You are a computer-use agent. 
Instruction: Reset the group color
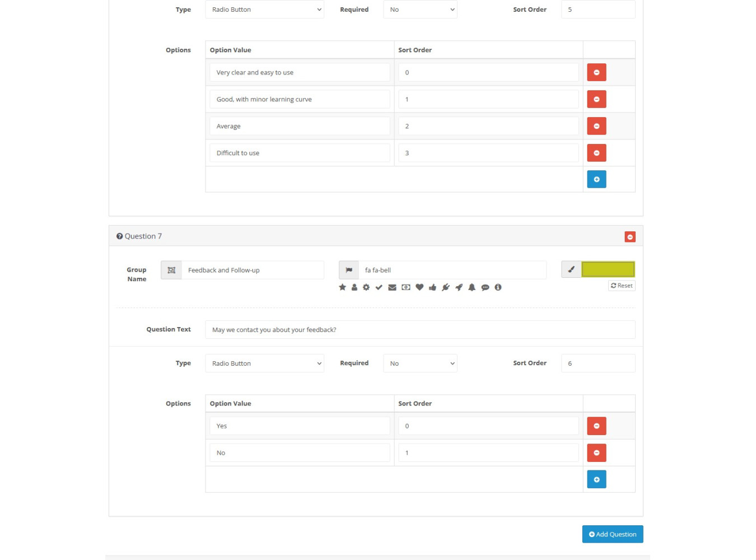click(x=622, y=286)
